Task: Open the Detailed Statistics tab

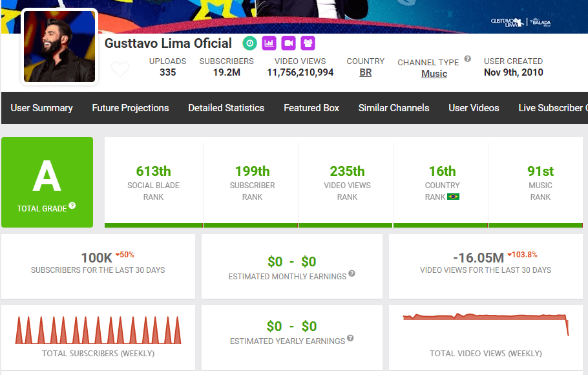Action: pos(226,108)
